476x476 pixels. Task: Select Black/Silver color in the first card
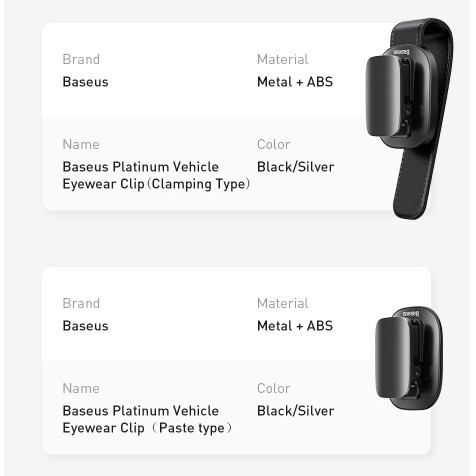click(295, 167)
